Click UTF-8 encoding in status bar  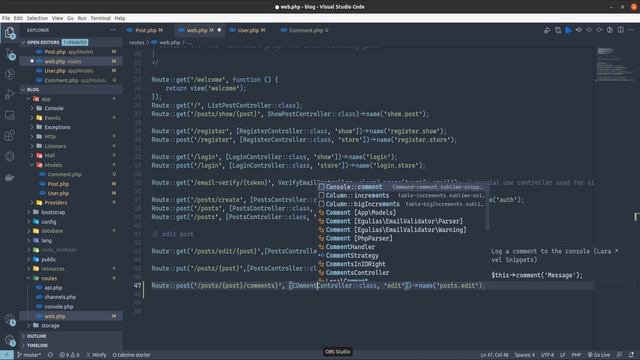547,355
